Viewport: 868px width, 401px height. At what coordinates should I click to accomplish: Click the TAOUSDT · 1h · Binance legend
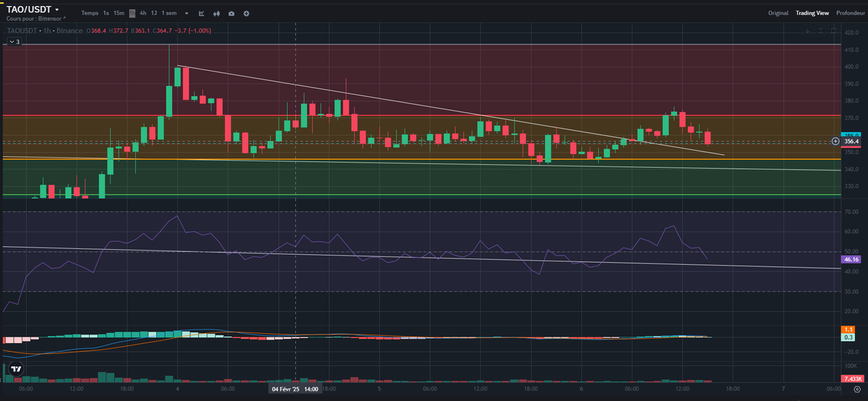coord(45,31)
